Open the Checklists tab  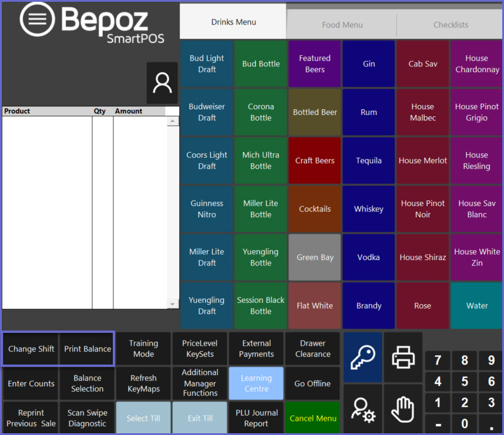[x=451, y=25]
